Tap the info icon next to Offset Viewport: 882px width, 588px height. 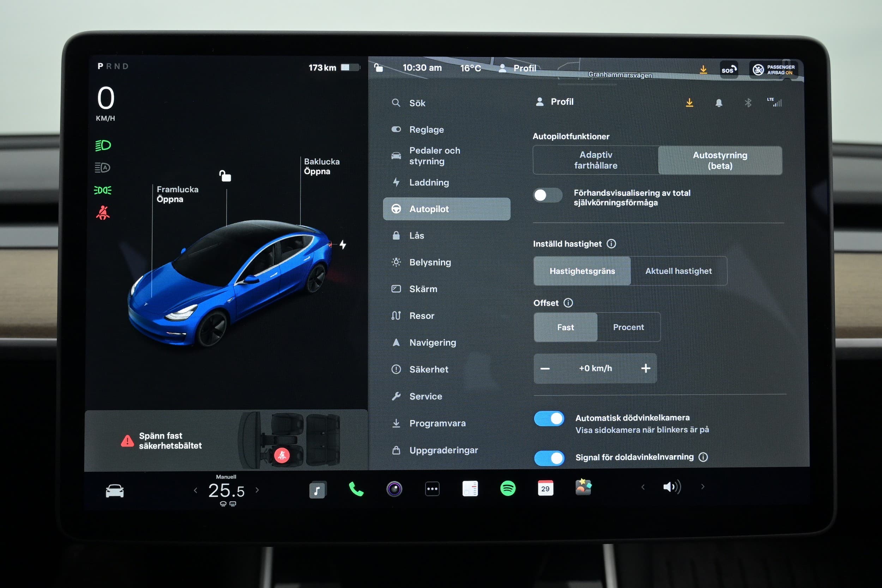(x=568, y=303)
